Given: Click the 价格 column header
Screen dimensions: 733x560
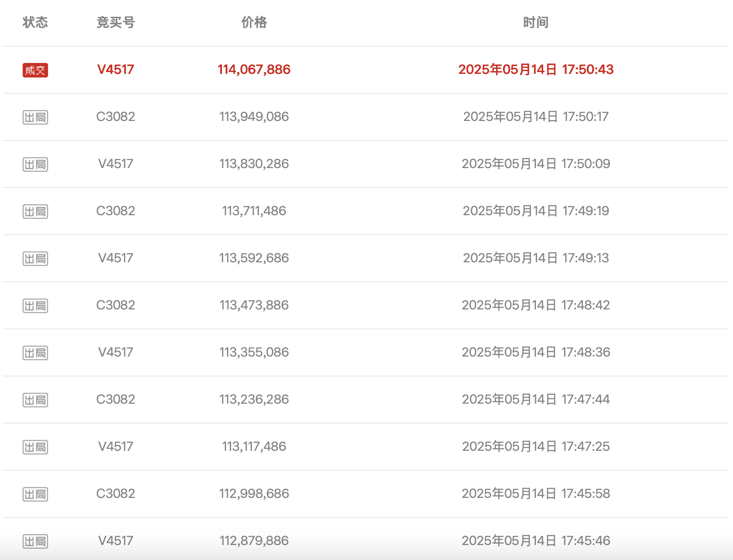Looking at the screenshot, I should [254, 22].
